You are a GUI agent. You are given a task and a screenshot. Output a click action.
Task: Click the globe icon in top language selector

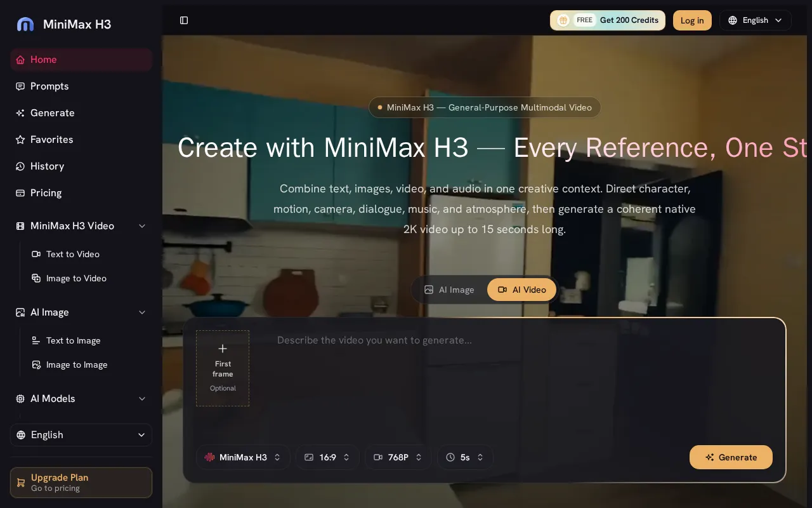pyautogui.click(x=733, y=20)
